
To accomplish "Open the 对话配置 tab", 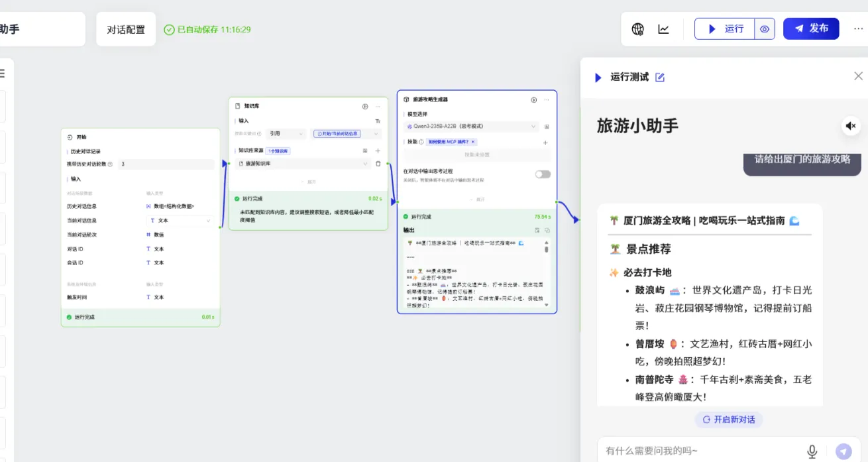I will click(x=126, y=29).
